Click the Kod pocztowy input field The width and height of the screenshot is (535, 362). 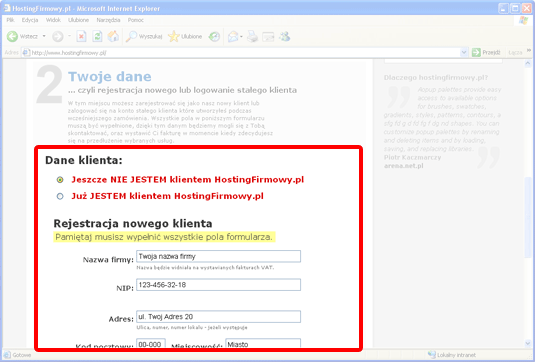click(151, 343)
